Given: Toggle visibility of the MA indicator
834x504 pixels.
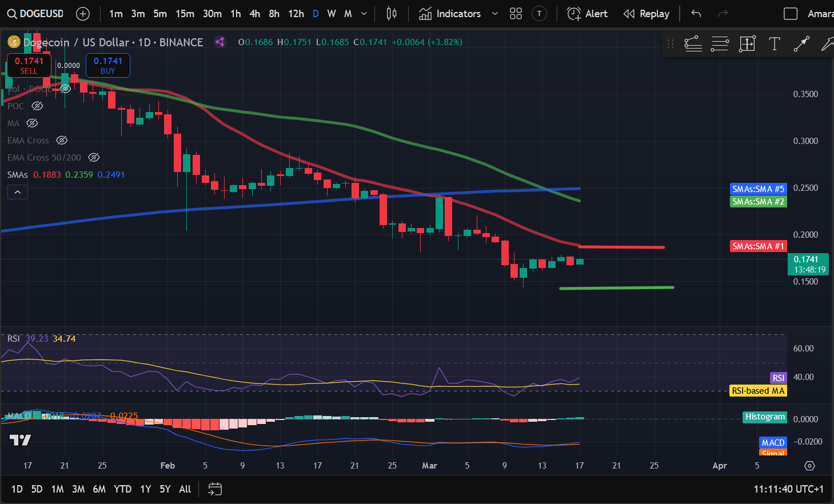Looking at the screenshot, I should 32,123.
